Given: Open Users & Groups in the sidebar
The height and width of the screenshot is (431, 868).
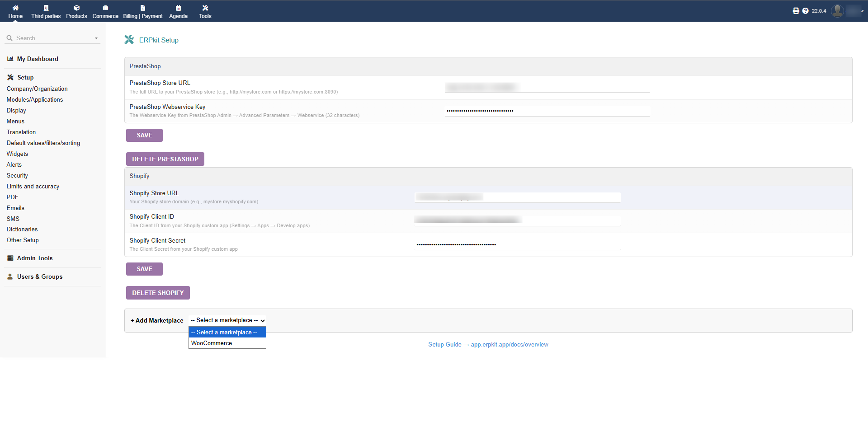Looking at the screenshot, I should (40, 276).
